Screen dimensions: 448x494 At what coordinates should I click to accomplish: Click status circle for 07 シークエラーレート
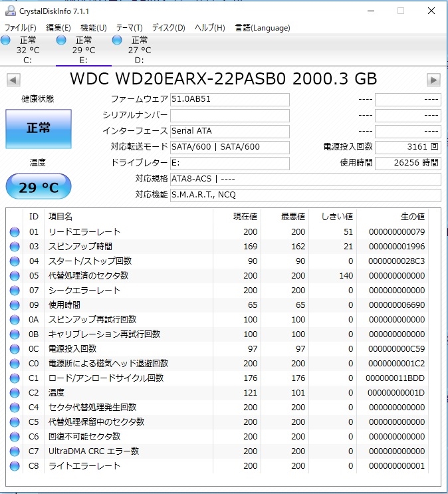click(15, 291)
